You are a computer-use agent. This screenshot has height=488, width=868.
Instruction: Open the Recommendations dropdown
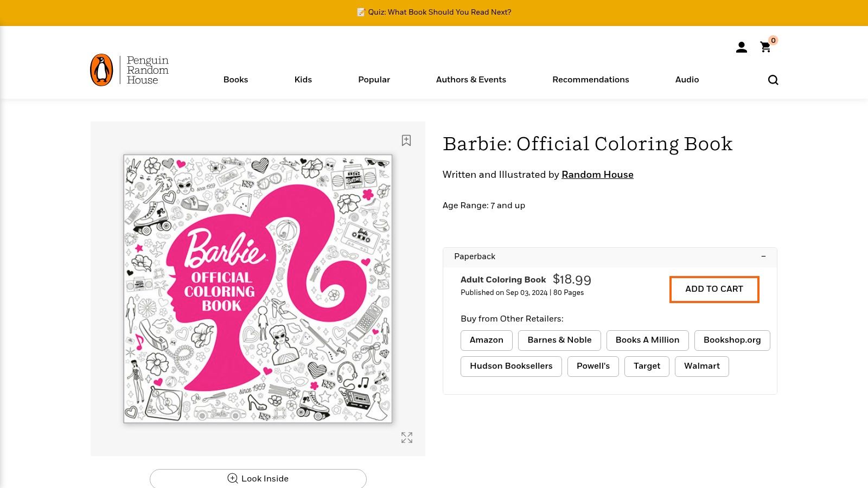pos(591,80)
